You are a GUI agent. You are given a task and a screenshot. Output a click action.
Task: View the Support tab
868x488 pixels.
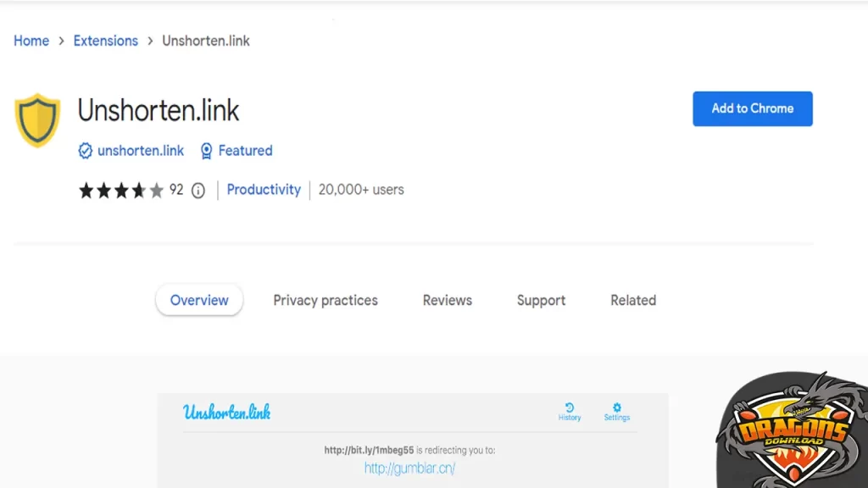coord(541,300)
